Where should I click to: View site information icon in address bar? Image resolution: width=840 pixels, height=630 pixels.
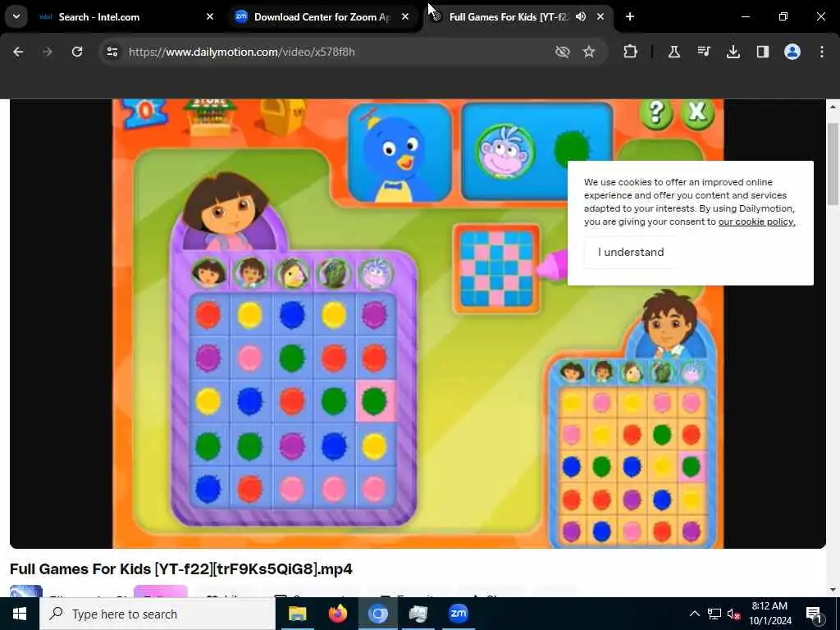coord(112,52)
